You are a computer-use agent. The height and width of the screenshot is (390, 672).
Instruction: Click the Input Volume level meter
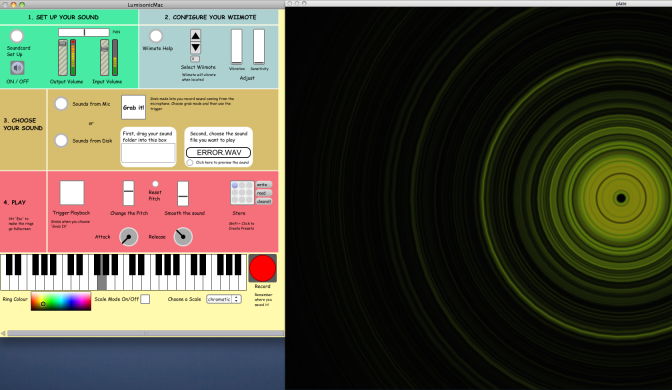pyautogui.click(x=115, y=57)
